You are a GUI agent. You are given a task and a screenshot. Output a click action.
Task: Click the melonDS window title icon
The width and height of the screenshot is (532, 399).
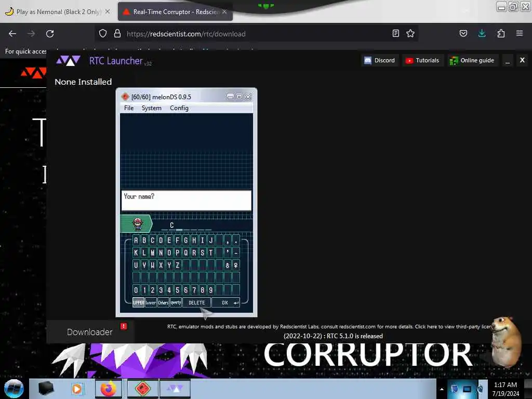click(125, 97)
